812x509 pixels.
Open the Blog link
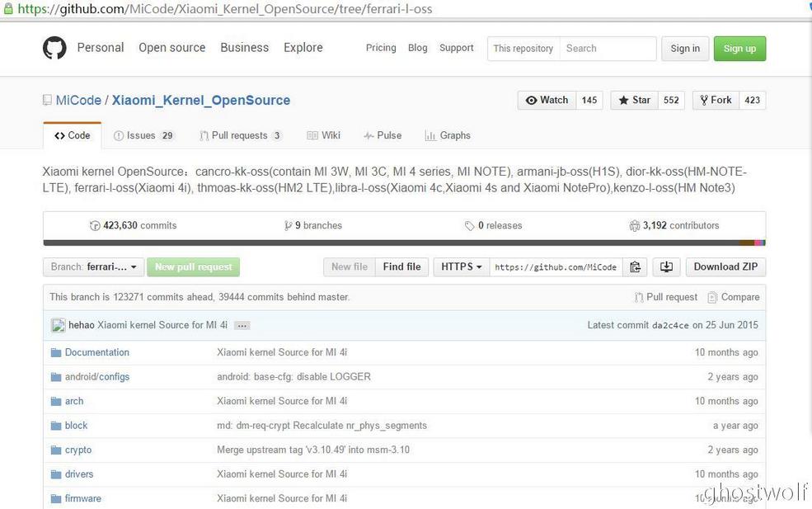point(417,48)
